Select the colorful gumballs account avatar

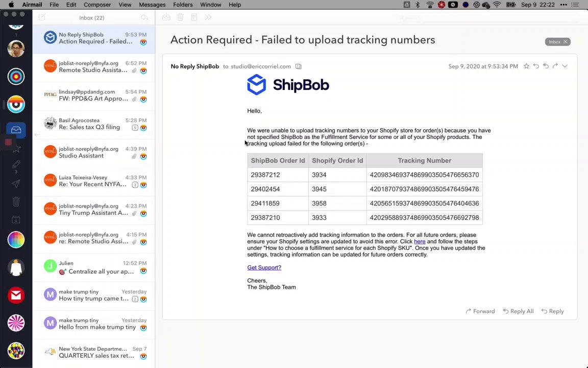click(x=16, y=351)
